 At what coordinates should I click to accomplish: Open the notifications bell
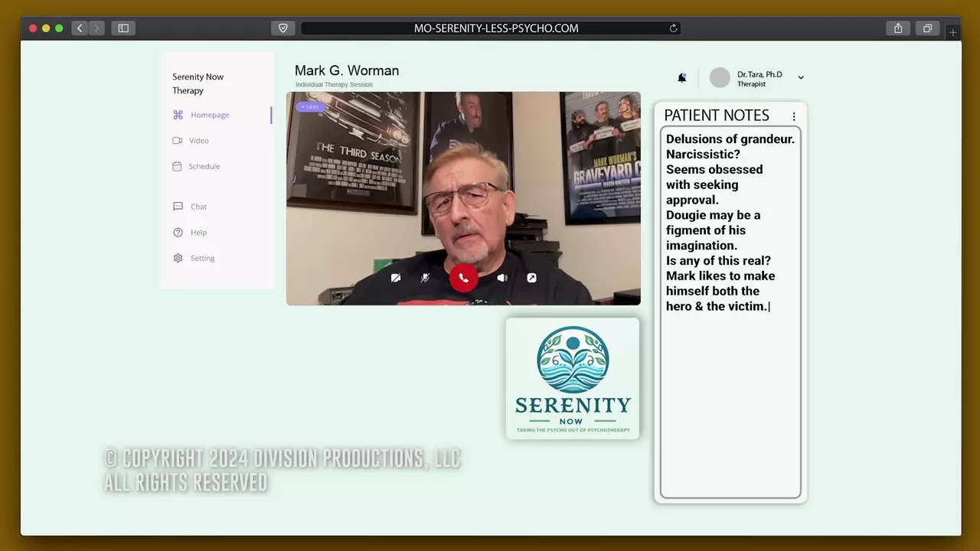pos(681,77)
